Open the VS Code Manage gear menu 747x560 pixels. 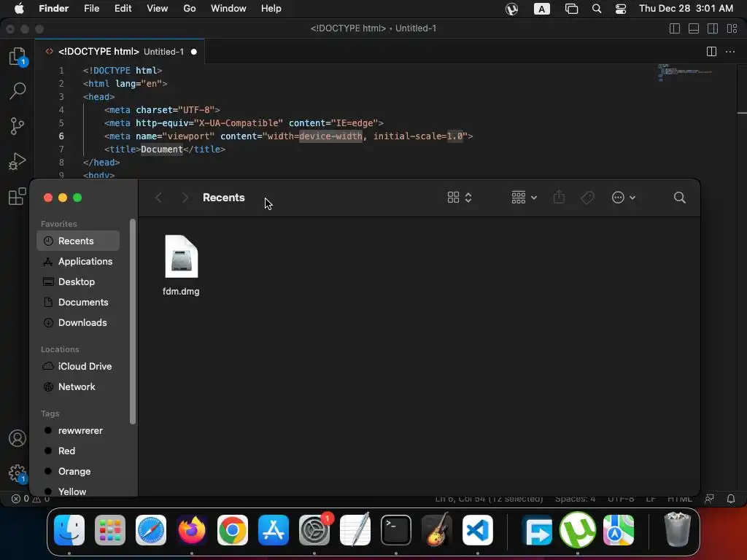18,472
